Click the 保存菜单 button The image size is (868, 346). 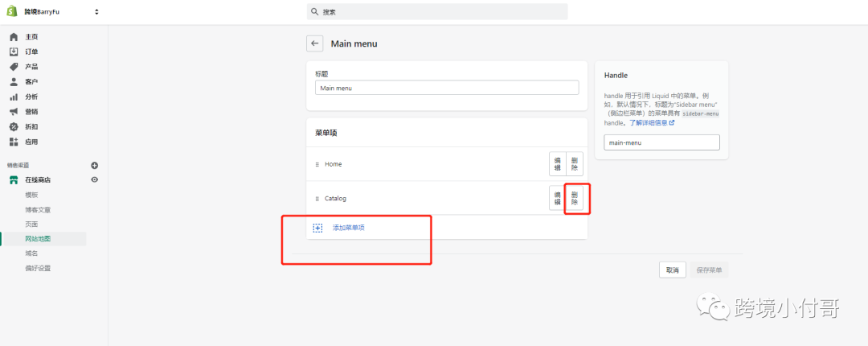click(x=709, y=270)
